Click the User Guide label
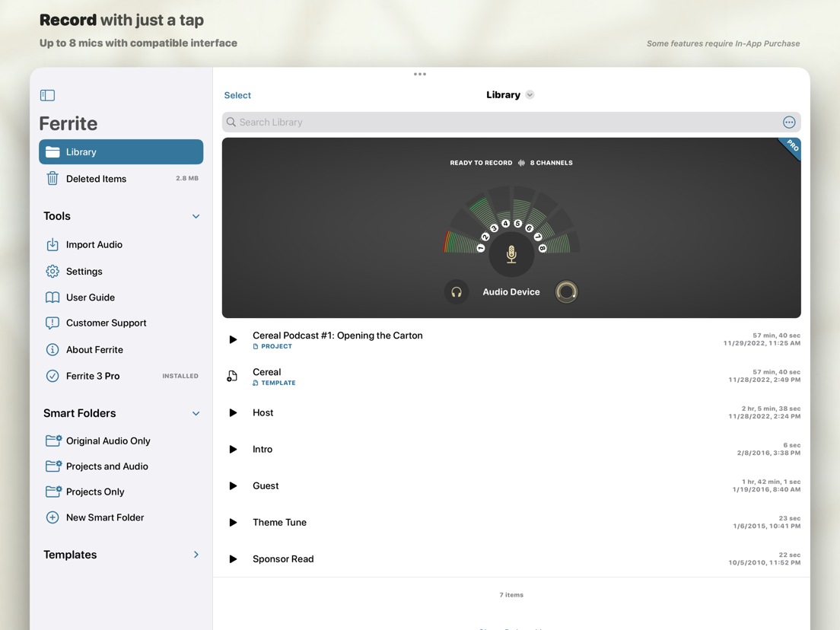 91,297
